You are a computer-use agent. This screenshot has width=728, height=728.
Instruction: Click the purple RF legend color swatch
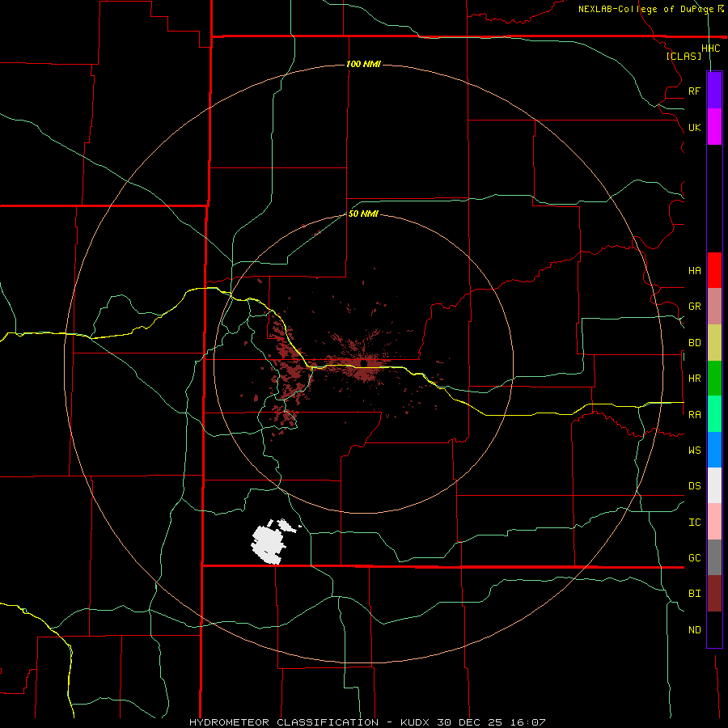pyautogui.click(x=714, y=91)
